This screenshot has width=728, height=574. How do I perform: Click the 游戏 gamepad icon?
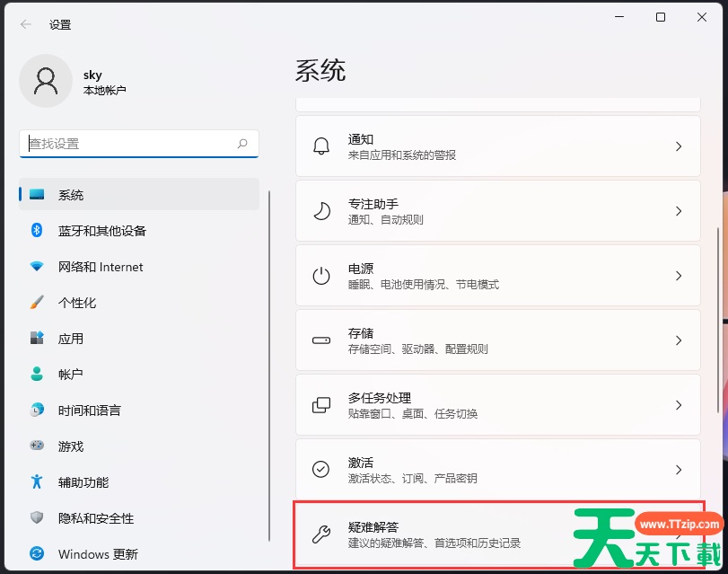[x=37, y=446]
